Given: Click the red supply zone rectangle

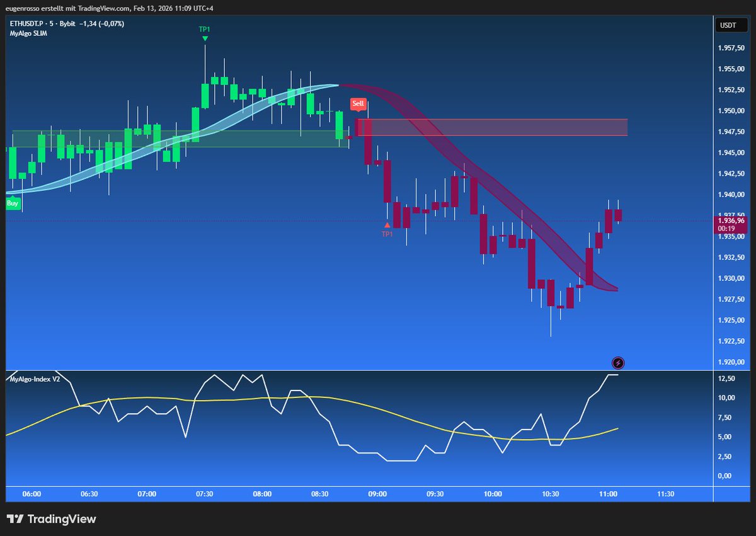Looking at the screenshot, I should 491,127.
